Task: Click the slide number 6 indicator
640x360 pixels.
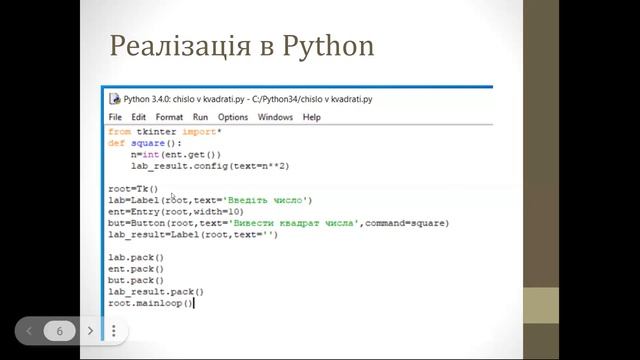Action: point(60,331)
